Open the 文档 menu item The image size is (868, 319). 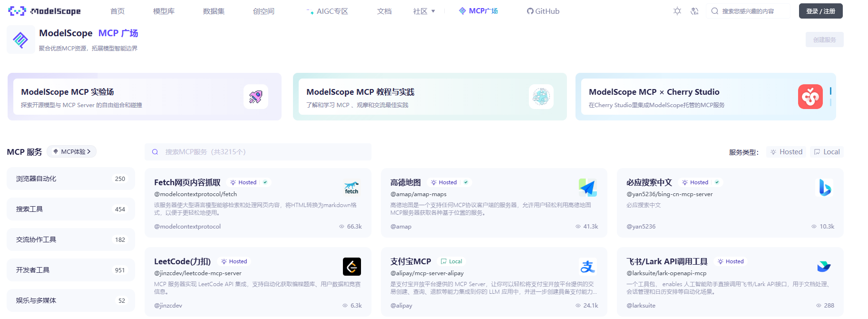[x=384, y=11]
